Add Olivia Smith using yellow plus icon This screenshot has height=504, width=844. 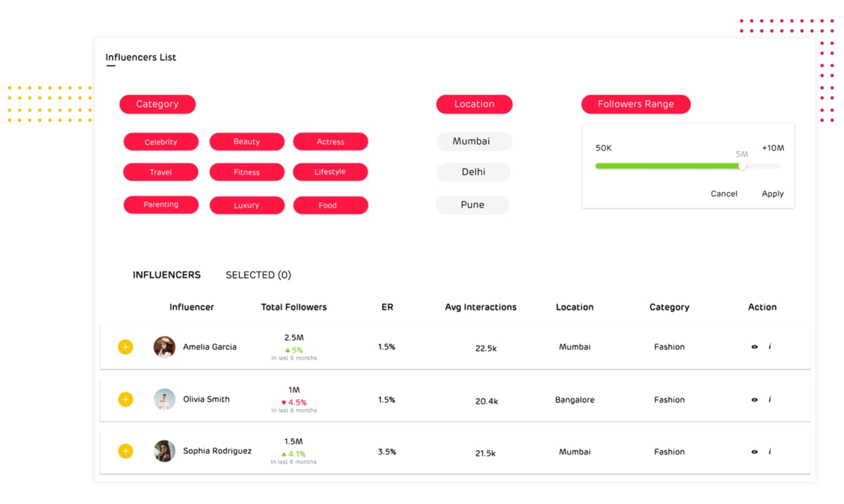[125, 399]
